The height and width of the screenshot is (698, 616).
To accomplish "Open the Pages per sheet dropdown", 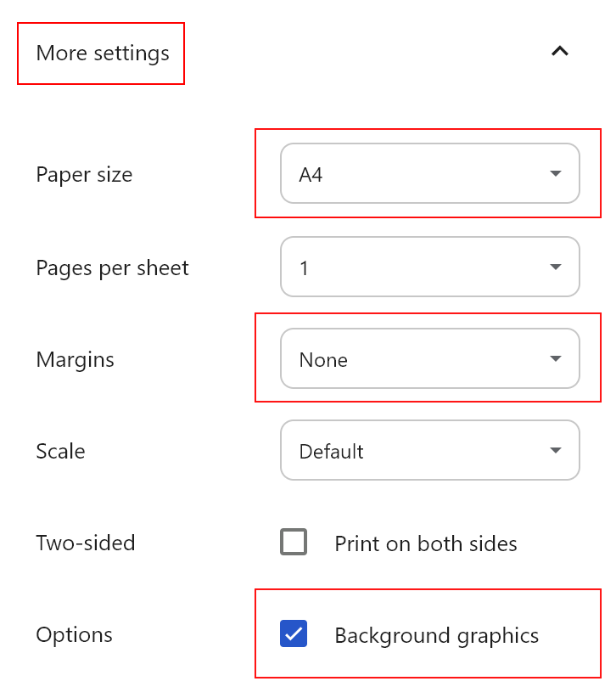I will click(429, 267).
